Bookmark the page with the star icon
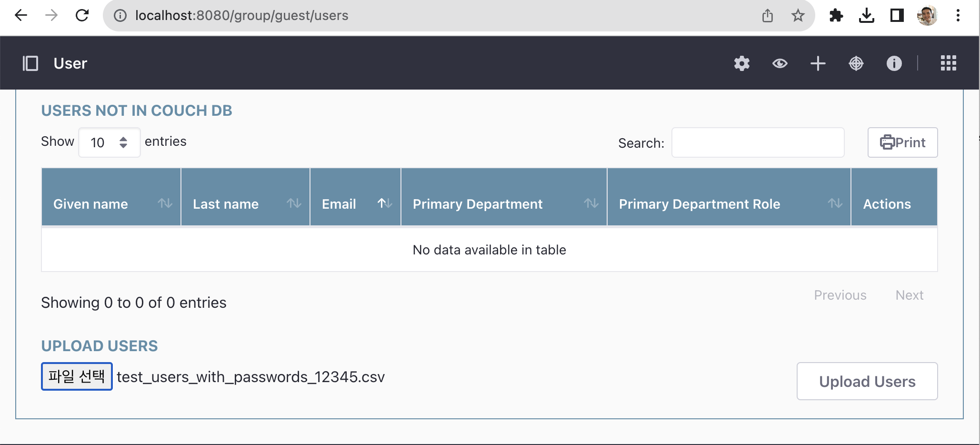Image resolution: width=980 pixels, height=445 pixels. (x=798, y=16)
